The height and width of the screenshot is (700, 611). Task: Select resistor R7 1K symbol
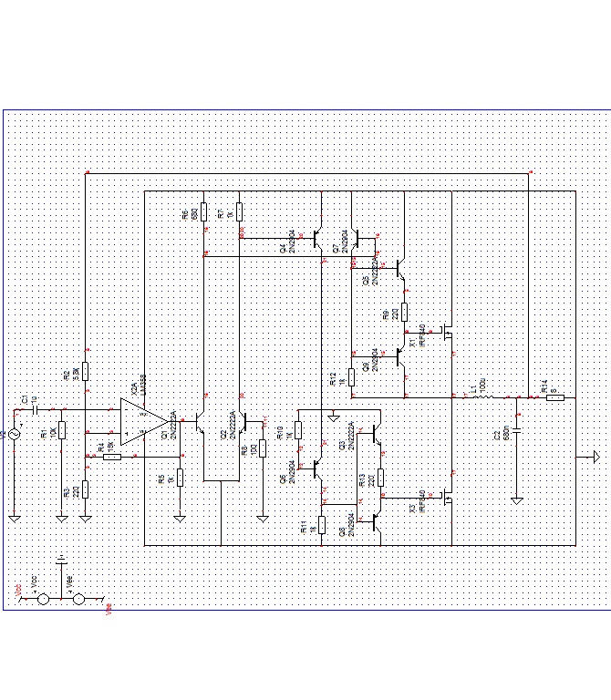pos(240,211)
